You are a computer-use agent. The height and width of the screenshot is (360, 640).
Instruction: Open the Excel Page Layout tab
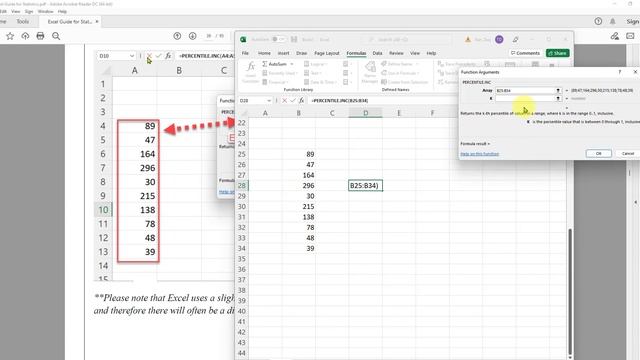coord(327,53)
